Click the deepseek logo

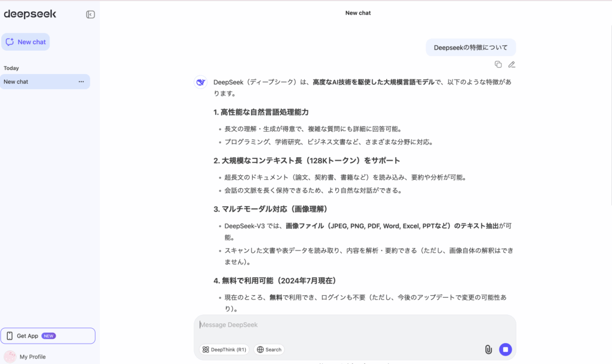(x=30, y=14)
